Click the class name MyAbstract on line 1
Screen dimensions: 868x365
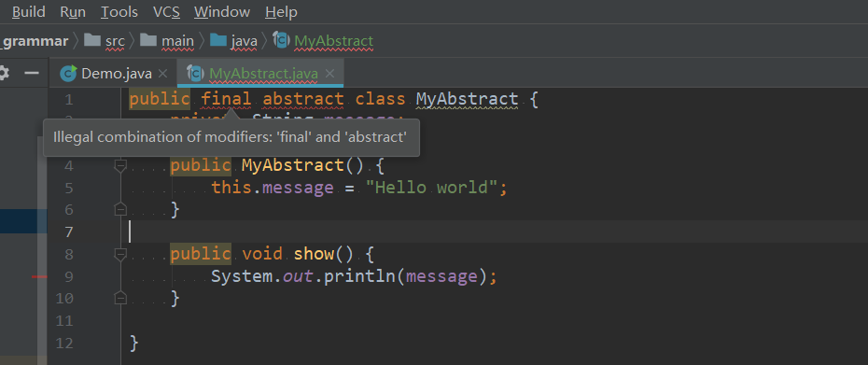coord(468,99)
